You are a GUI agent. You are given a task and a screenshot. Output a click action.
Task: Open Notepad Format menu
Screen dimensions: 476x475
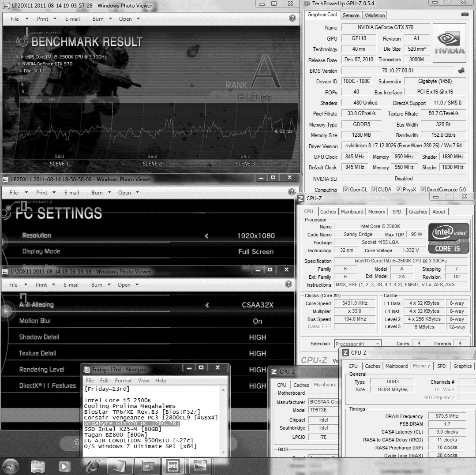tap(123, 380)
